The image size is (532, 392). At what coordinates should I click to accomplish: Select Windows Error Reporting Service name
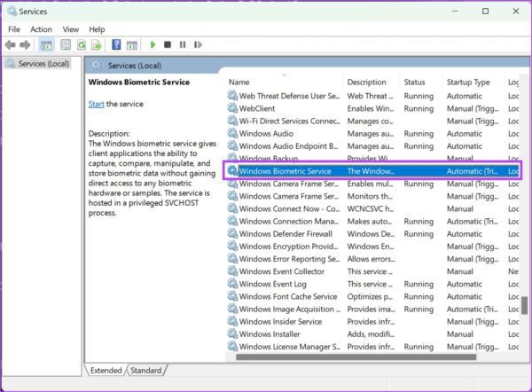pyautogui.click(x=289, y=259)
